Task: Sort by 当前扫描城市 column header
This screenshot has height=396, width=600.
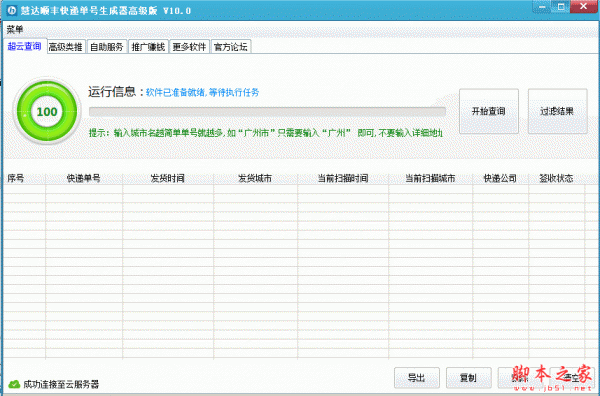Action: (430, 178)
